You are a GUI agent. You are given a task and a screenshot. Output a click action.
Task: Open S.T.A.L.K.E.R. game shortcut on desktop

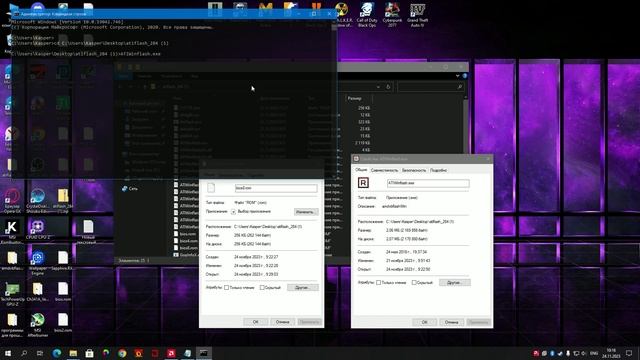(x=342, y=15)
